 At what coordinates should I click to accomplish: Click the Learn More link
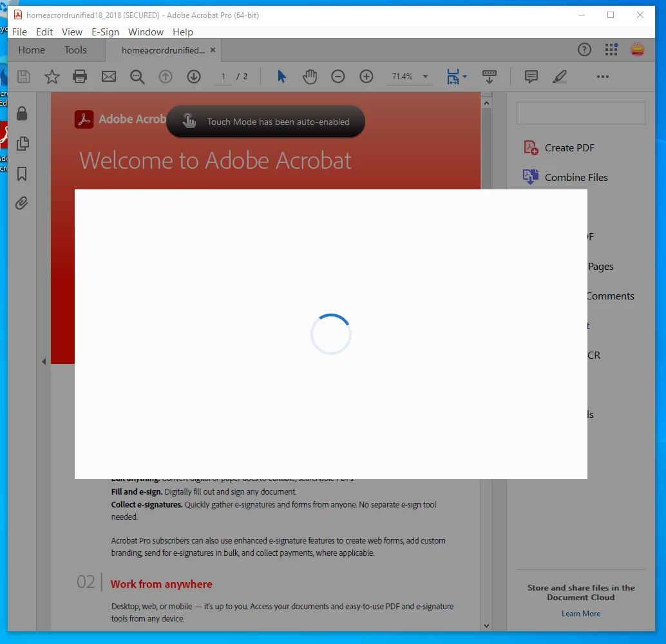click(580, 614)
